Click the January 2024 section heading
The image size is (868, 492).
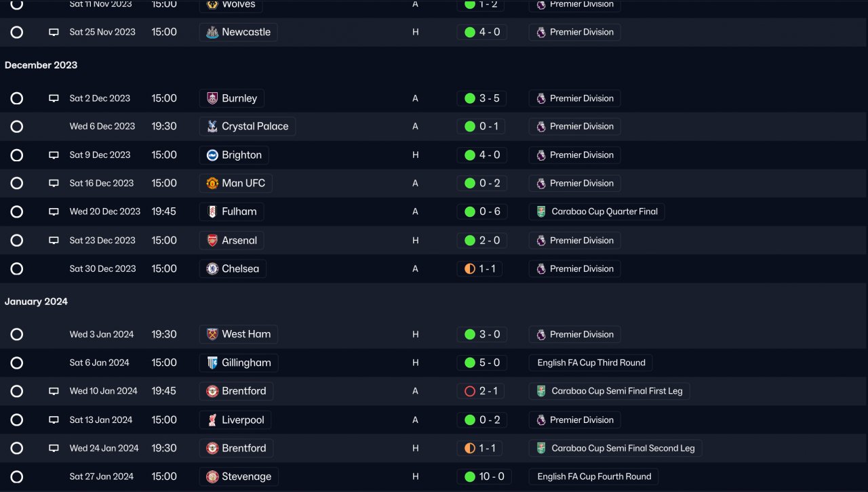(x=36, y=302)
